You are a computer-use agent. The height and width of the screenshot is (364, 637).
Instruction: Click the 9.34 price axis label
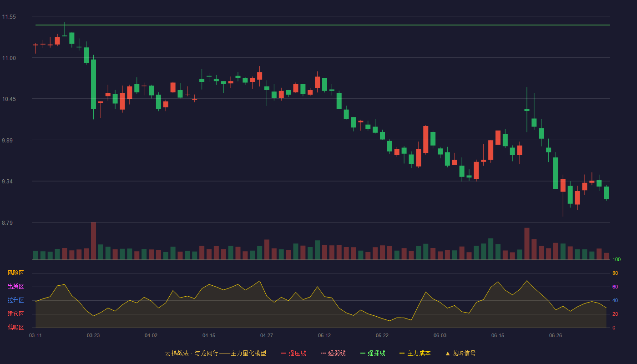[x=7, y=182]
